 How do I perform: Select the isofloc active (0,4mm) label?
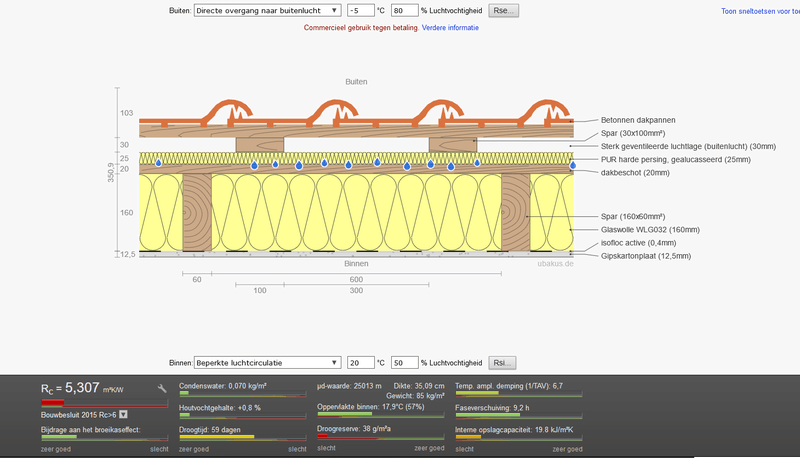tap(638, 243)
